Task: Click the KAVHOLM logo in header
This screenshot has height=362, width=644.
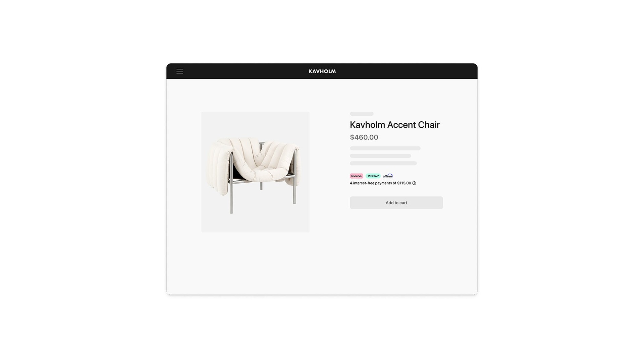Action: click(x=322, y=71)
